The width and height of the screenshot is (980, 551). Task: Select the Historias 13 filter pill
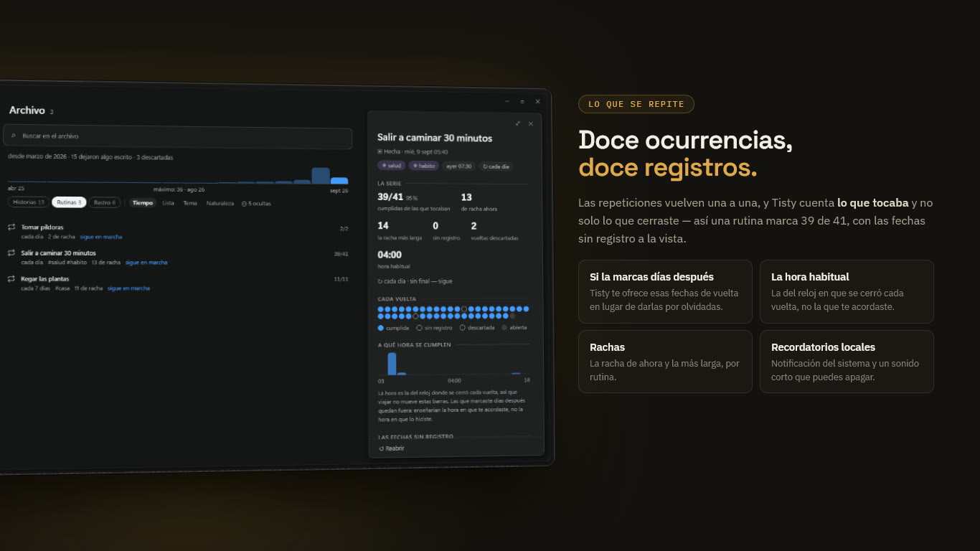(x=29, y=202)
